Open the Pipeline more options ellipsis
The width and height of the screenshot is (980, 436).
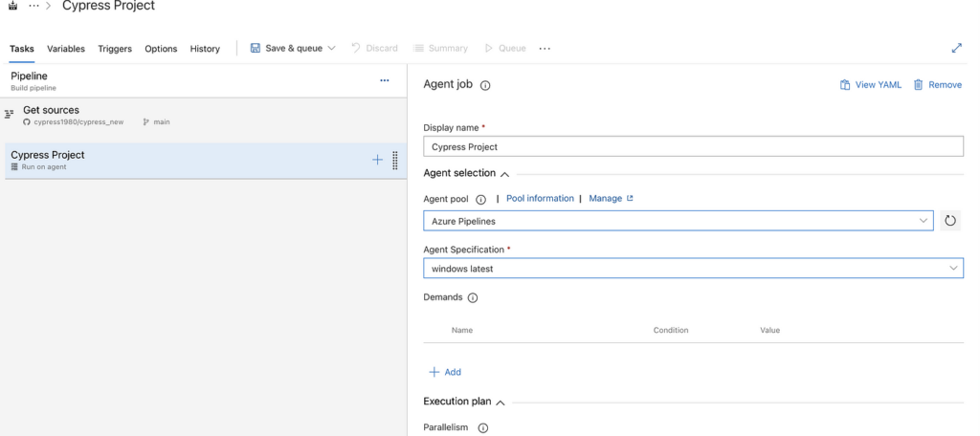tap(385, 80)
